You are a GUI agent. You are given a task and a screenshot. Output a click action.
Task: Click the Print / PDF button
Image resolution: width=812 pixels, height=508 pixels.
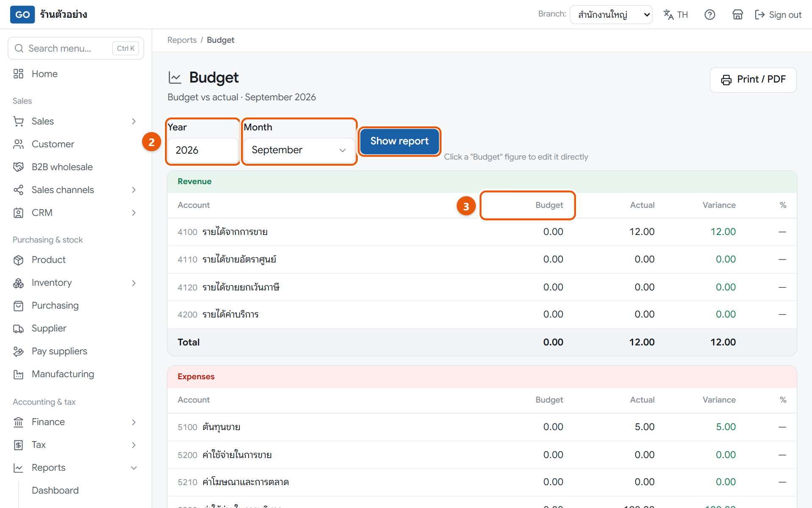(753, 80)
